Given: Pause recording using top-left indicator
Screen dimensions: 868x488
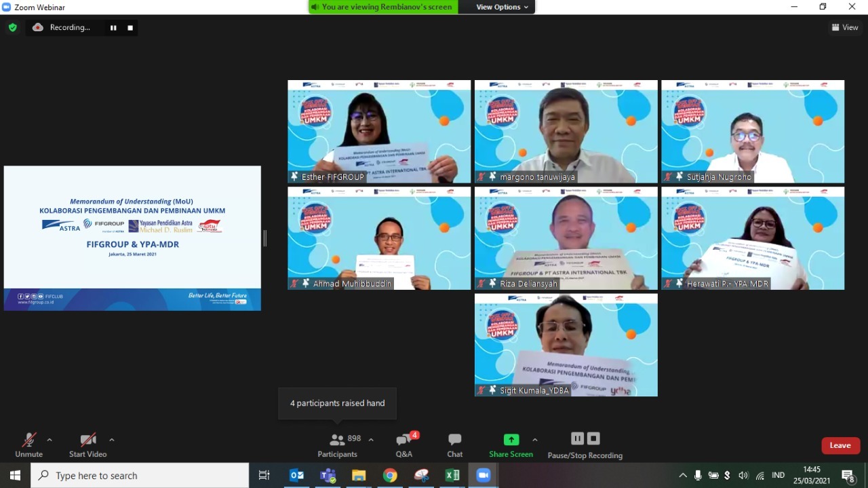Looking at the screenshot, I should point(113,28).
